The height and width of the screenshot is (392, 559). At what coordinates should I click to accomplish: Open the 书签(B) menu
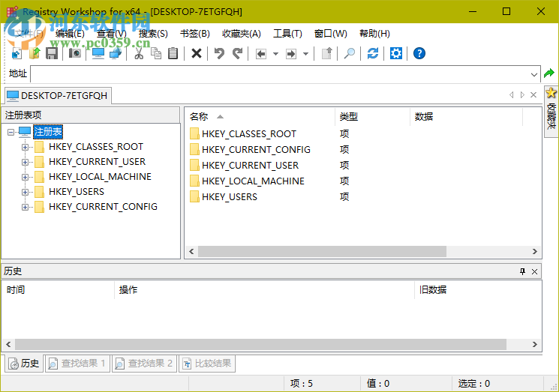[194, 34]
